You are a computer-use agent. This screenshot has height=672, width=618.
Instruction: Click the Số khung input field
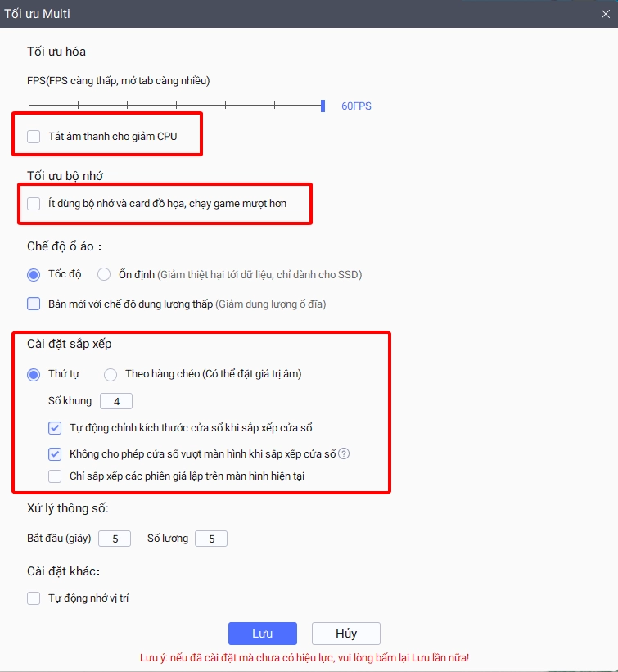click(x=116, y=401)
